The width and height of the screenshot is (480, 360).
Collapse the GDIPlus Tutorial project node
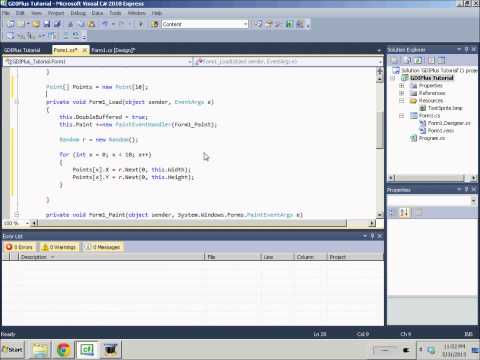click(393, 78)
